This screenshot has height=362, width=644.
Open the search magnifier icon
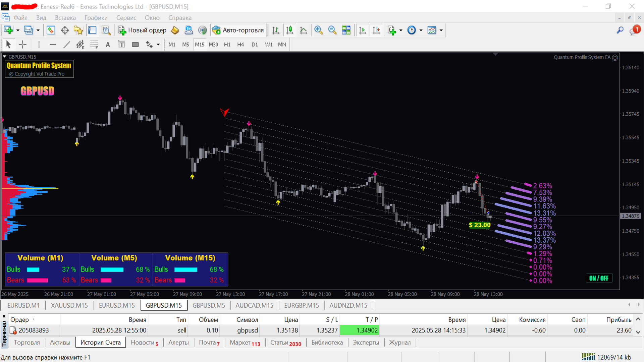[x=620, y=30]
